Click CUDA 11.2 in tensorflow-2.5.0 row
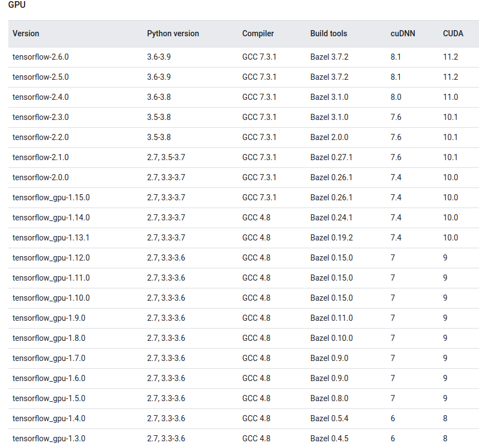 point(451,77)
